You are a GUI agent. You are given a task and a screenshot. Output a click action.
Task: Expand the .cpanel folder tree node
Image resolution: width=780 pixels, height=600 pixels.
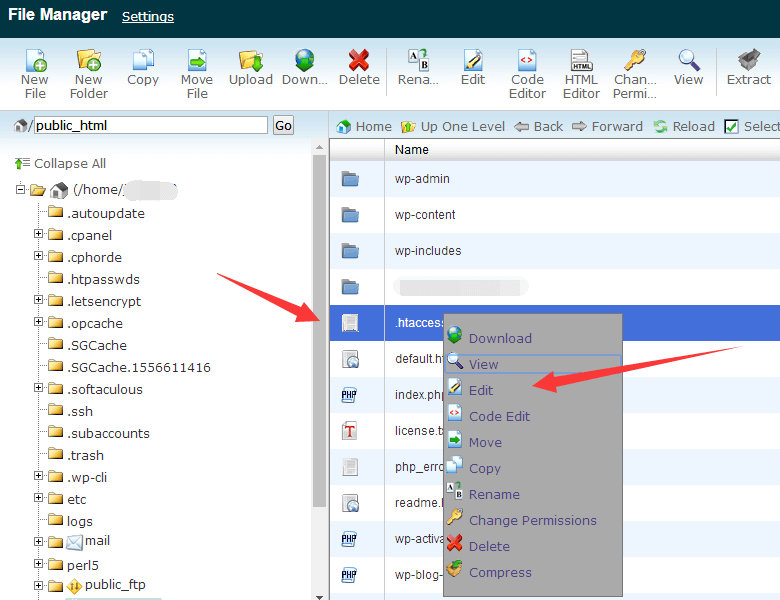tap(39, 235)
